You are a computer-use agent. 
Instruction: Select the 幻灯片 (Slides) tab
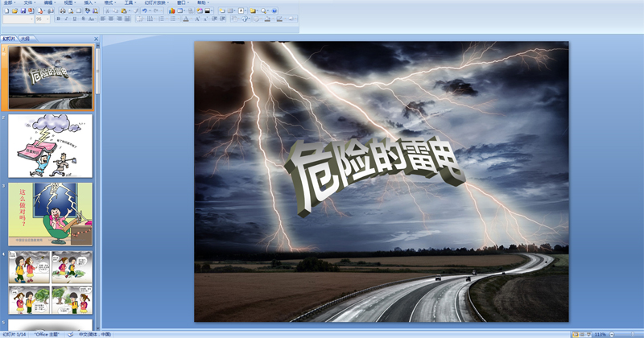(9, 39)
